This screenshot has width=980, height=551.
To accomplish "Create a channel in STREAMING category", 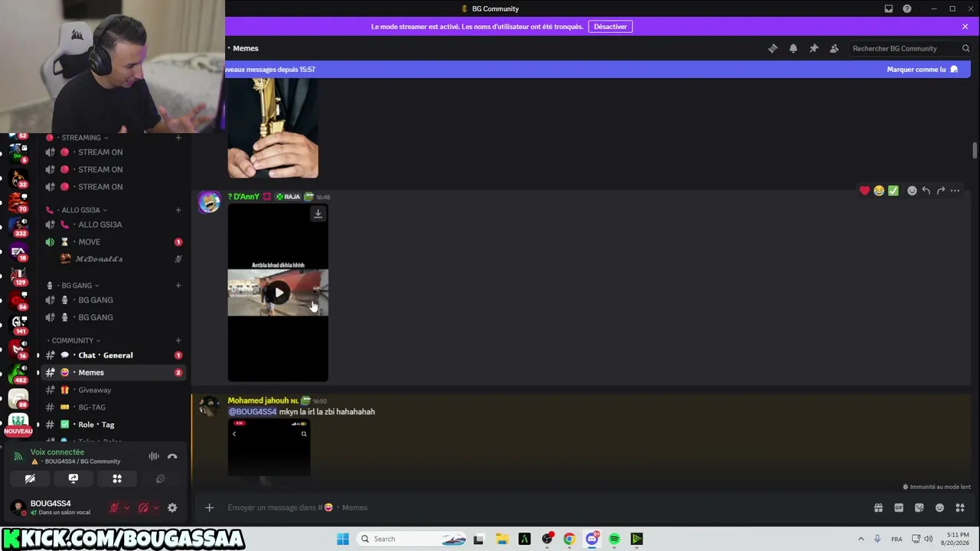I will coord(178,138).
